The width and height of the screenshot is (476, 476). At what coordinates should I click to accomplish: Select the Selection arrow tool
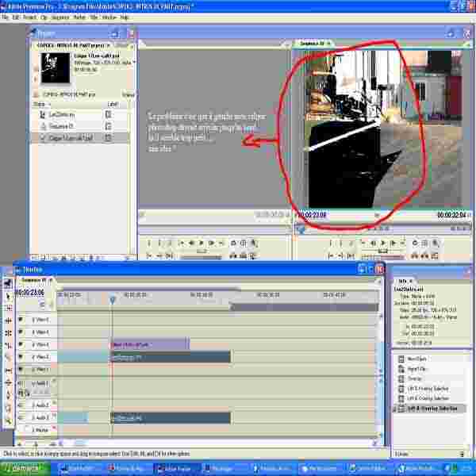[8, 296]
